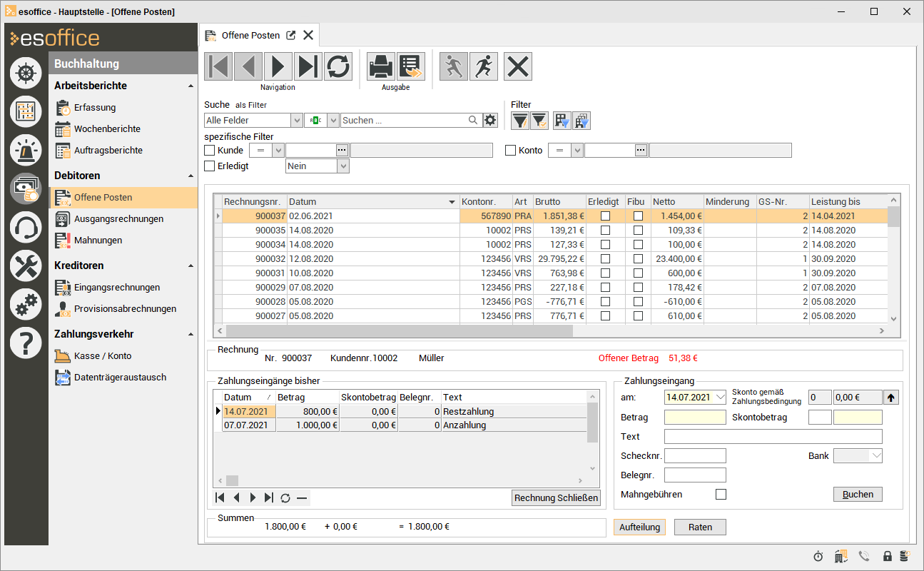Image resolution: width=924 pixels, height=571 pixels.
Task: Click the printer icon under Ausgabe
Action: coord(381,66)
